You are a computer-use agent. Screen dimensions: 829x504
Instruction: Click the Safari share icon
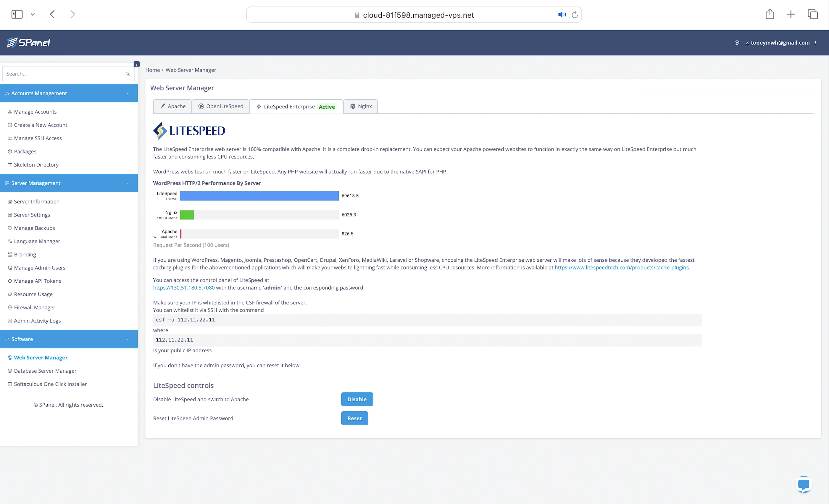[770, 14]
